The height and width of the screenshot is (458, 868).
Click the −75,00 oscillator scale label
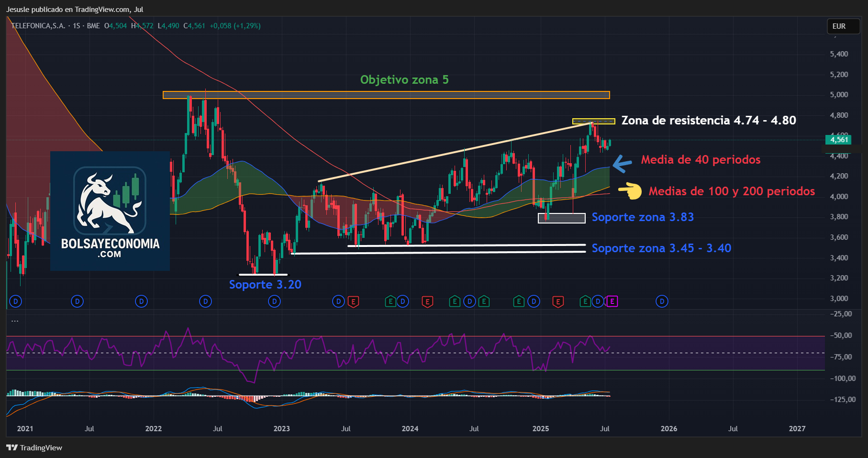click(x=841, y=357)
